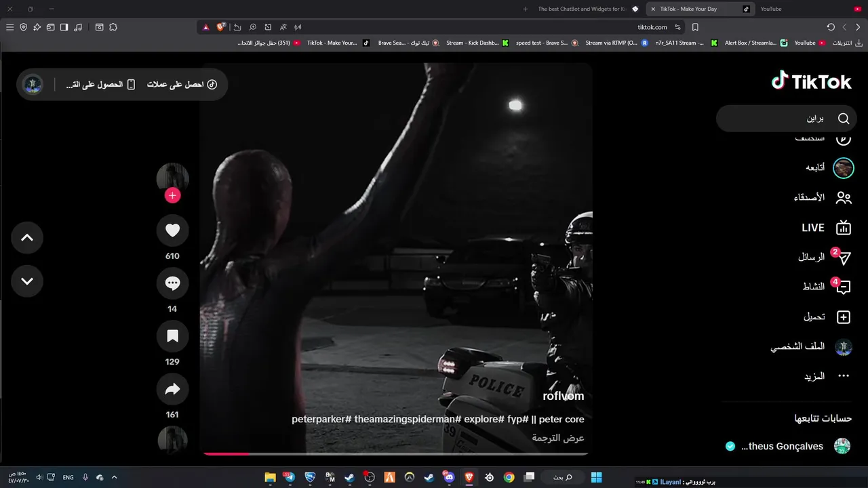Like the video with the heart icon
The width and height of the screenshot is (868, 488).
172,230
